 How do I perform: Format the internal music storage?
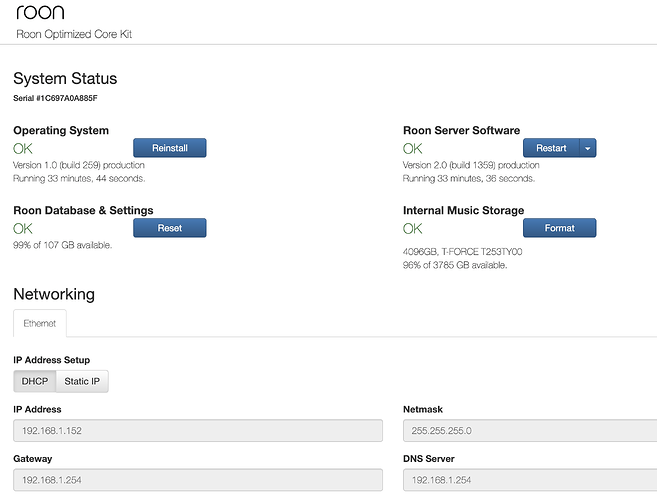point(559,228)
